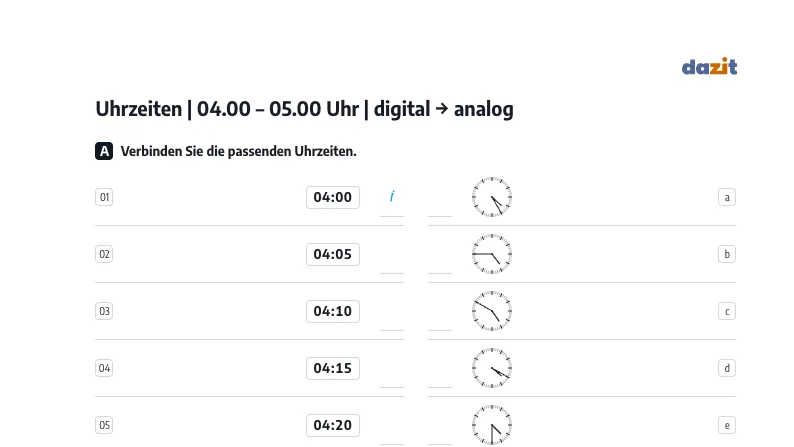Click the dazit logo
This screenshot has width=794, height=447.
click(x=709, y=66)
